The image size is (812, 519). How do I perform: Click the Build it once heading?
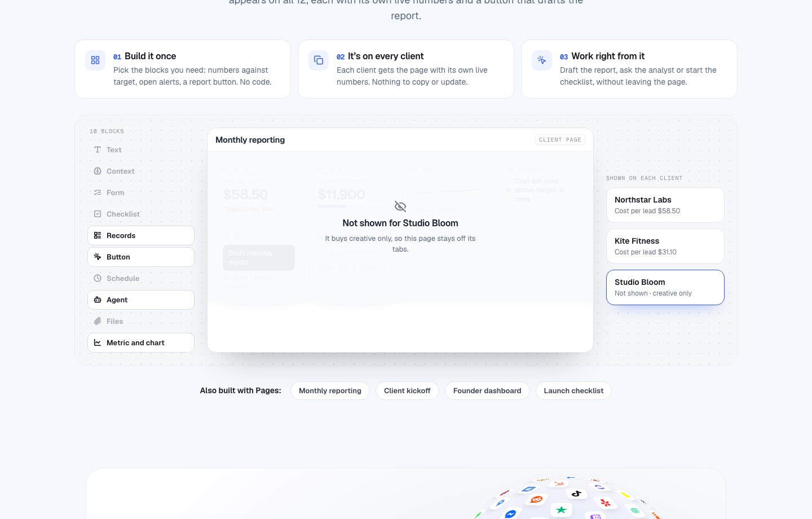(x=150, y=56)
